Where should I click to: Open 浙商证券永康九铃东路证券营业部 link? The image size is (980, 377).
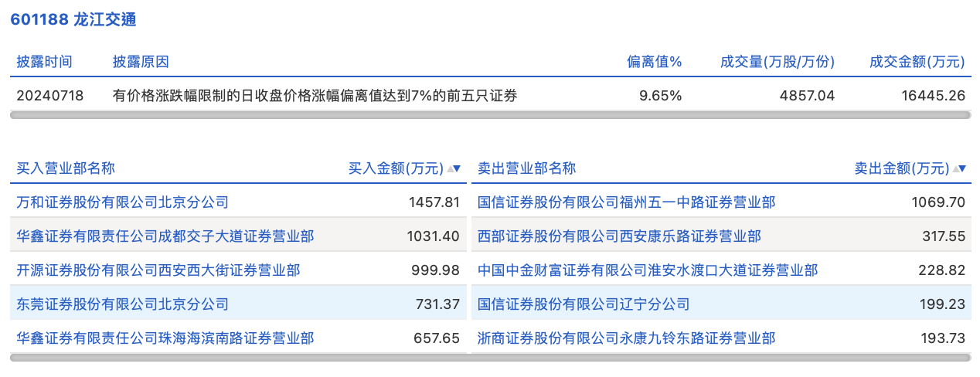pyautogui.click(x=626, y=338)
